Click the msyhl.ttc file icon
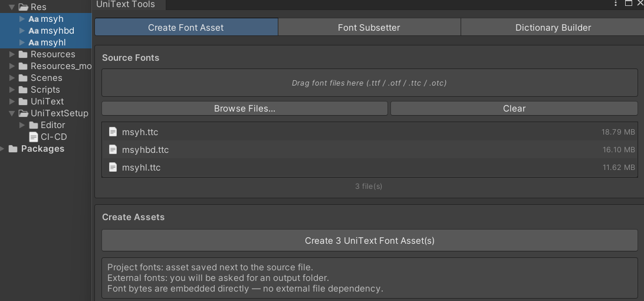644x301 pixels. pyautogui.click(x=113, y=167)
